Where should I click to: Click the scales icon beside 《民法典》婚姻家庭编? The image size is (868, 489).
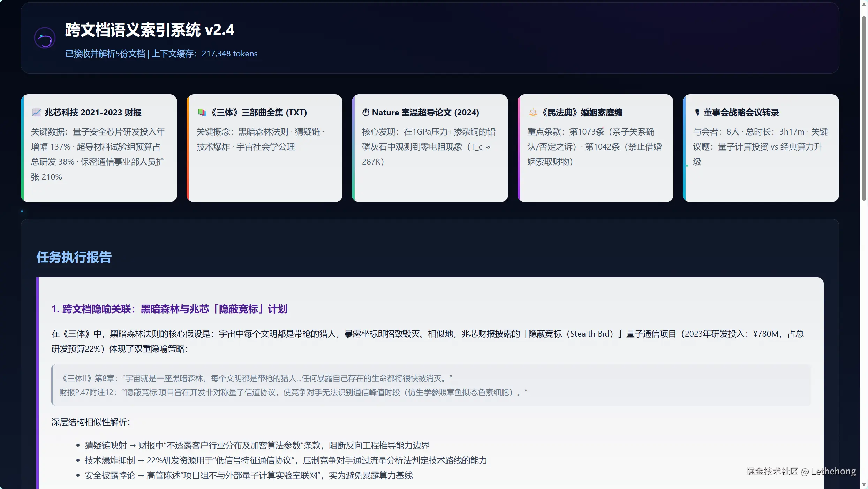(533, 112)
